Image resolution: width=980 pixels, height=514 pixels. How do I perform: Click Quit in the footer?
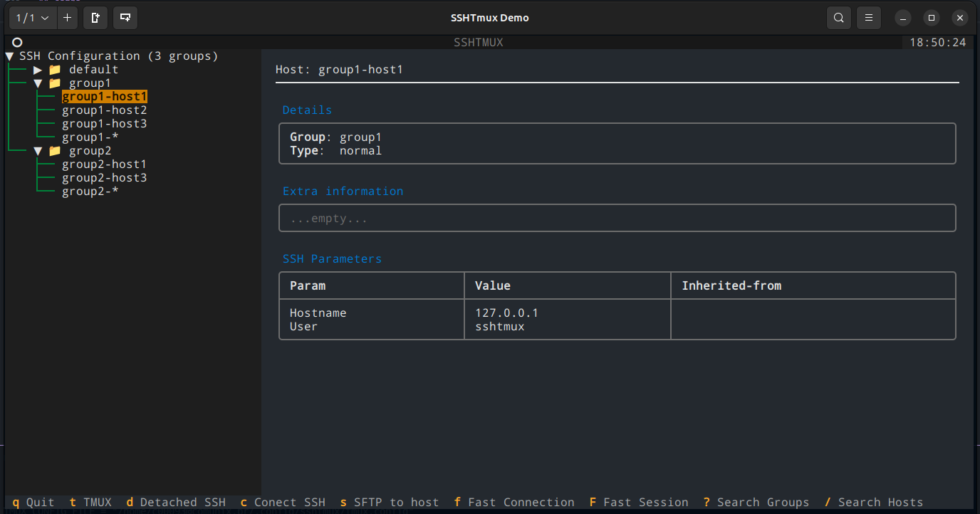[x=33, y=503]
